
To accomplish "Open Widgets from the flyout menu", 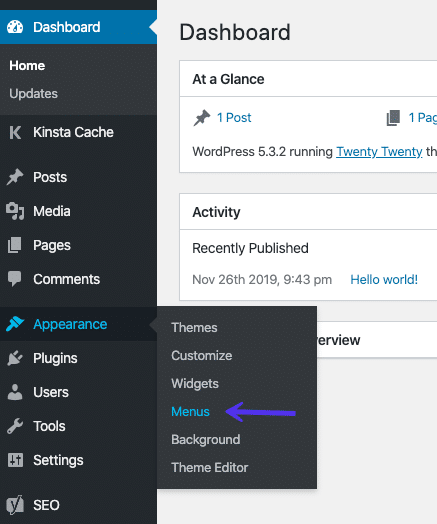I will pos(195,384).
